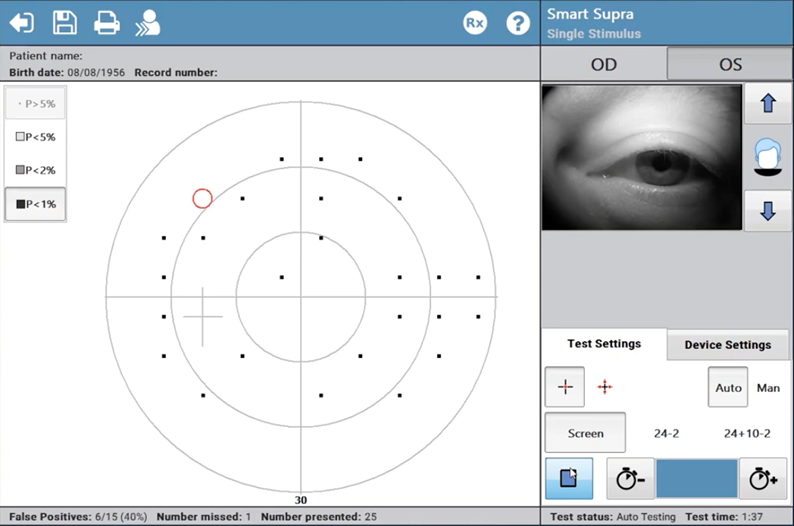Screen dimensions: 794x526
Task: Select the single cross fixation target
Action: point(566,387)
